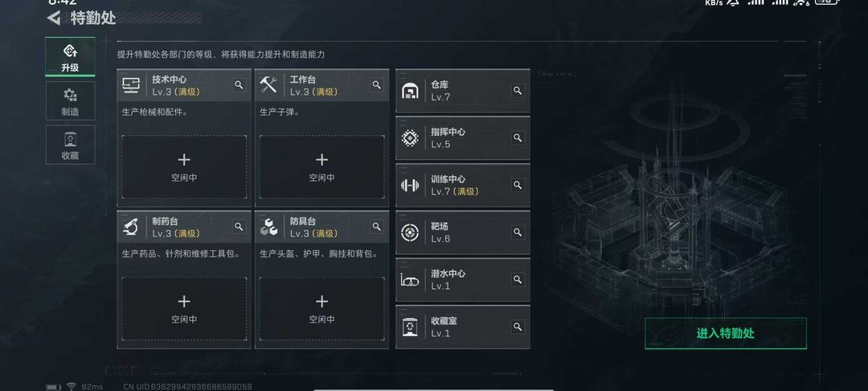Click the 进入特勤处 button
This screenshot has width=868, height=391.
725,333
